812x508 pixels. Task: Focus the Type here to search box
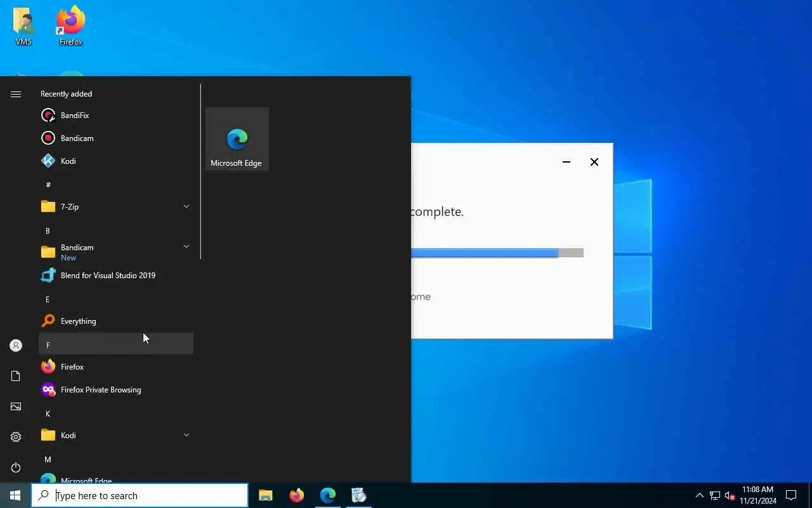(140, 495)
